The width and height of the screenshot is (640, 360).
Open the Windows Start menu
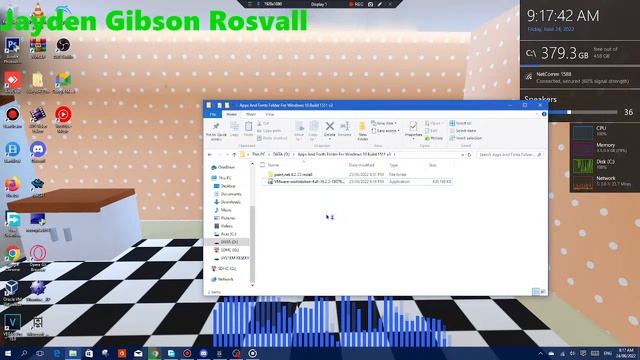pos(7,353)
